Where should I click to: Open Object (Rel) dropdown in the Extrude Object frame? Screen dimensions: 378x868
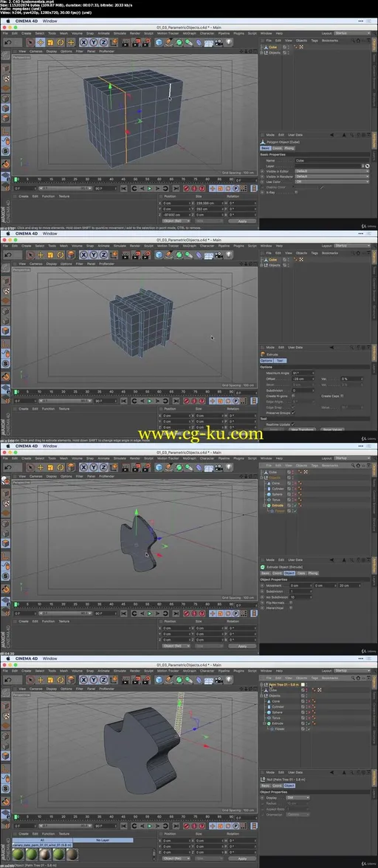point(176,646)
